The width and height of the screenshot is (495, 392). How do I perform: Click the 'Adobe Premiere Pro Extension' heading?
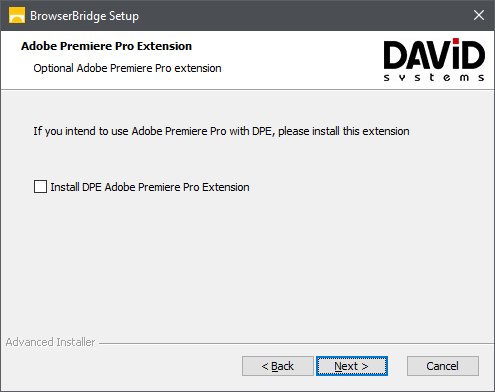(106, 46)
